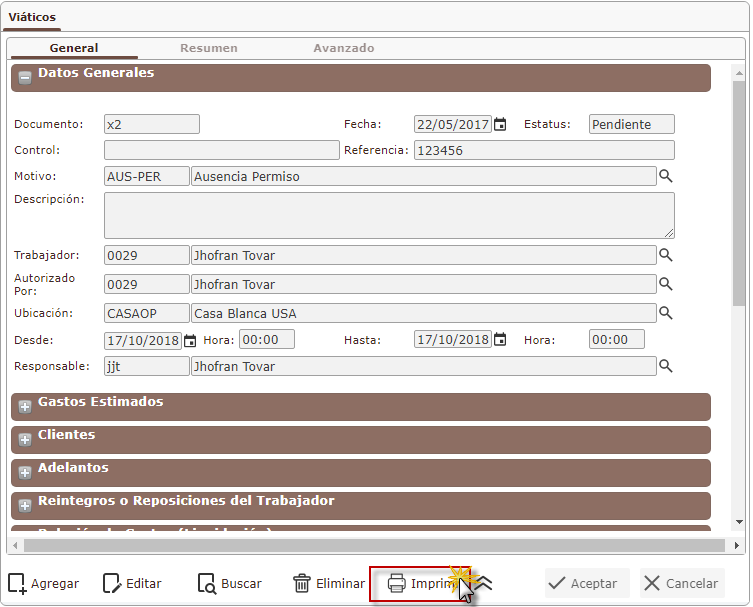Expand the Clientes section
The width and height of the screenshot is (753, 607).
click(25, 440)
